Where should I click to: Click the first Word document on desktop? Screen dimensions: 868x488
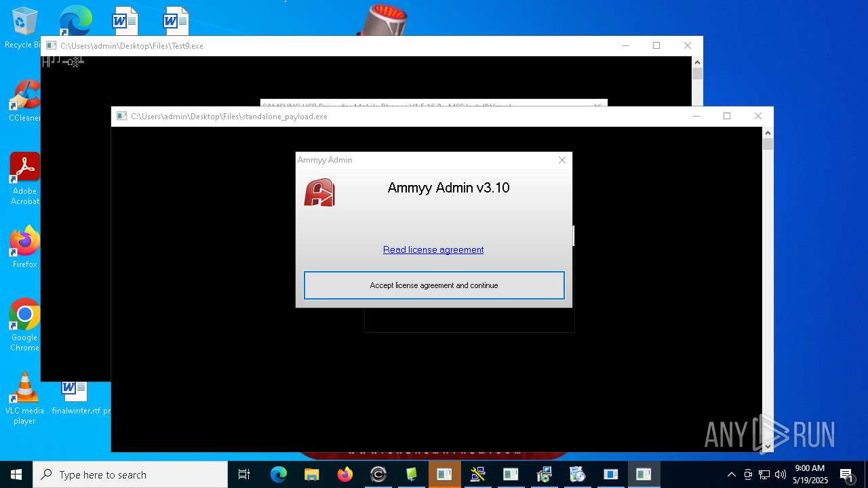click(125, 20)
